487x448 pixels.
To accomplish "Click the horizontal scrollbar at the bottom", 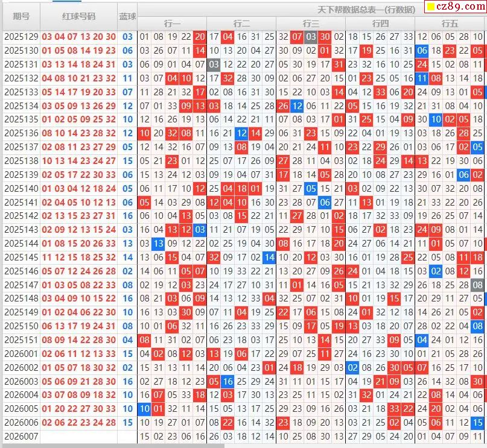I will [x=112, y=446].
